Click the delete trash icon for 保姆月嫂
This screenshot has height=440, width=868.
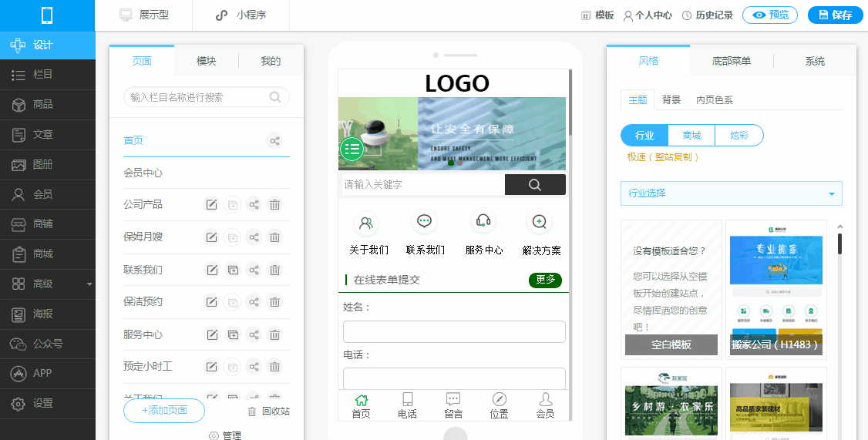pos(274,237)
